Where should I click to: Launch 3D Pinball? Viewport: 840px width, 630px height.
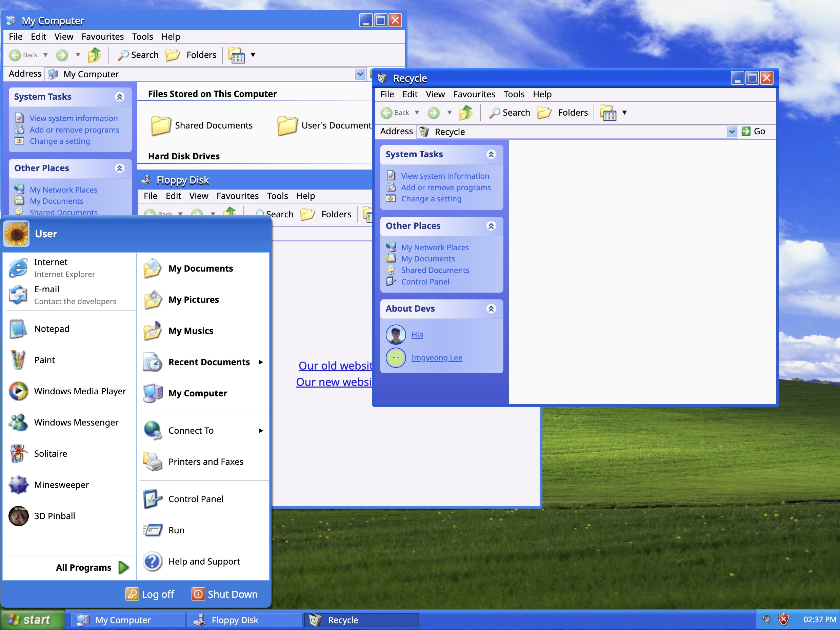coord(69,516)
